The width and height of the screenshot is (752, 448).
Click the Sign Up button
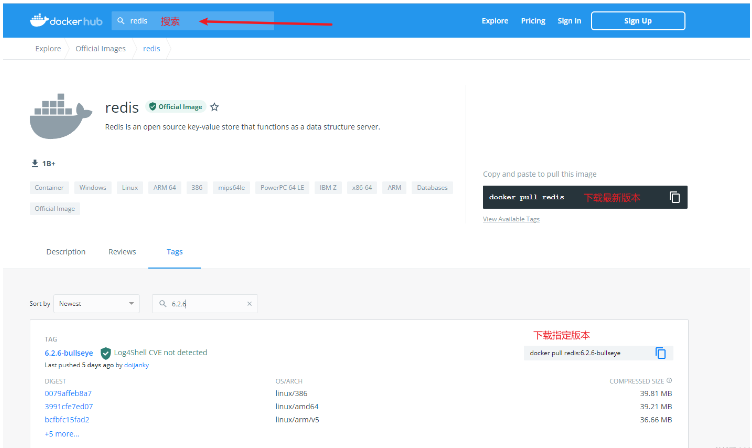pyautogui.click(x=638, y=21)
